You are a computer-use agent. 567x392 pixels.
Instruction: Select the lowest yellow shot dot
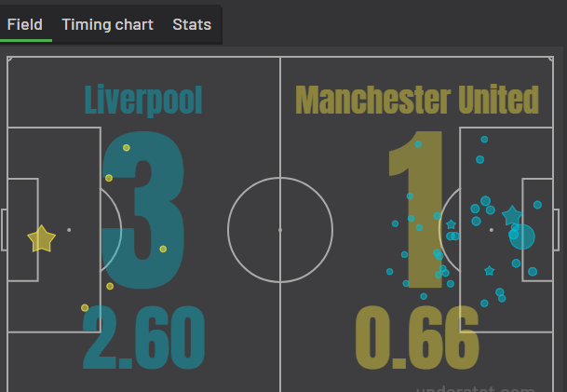coord(85,308)
